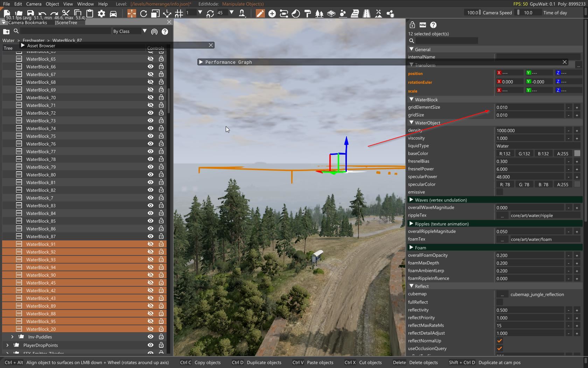Screen dimensions: 588x368
Task: Click the cut scissors icon
Action: [66, 13]
